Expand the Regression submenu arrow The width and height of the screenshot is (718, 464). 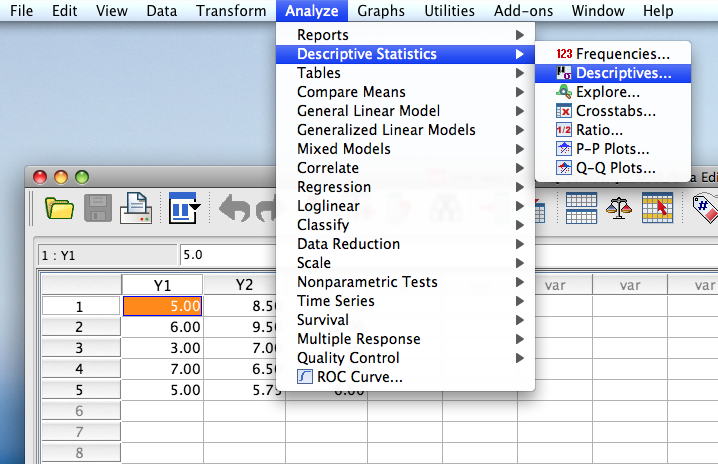520,187
